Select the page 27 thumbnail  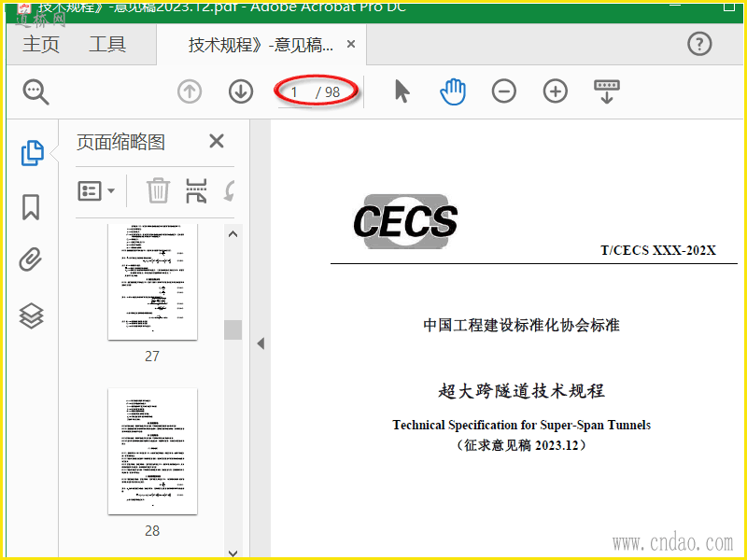152,282
